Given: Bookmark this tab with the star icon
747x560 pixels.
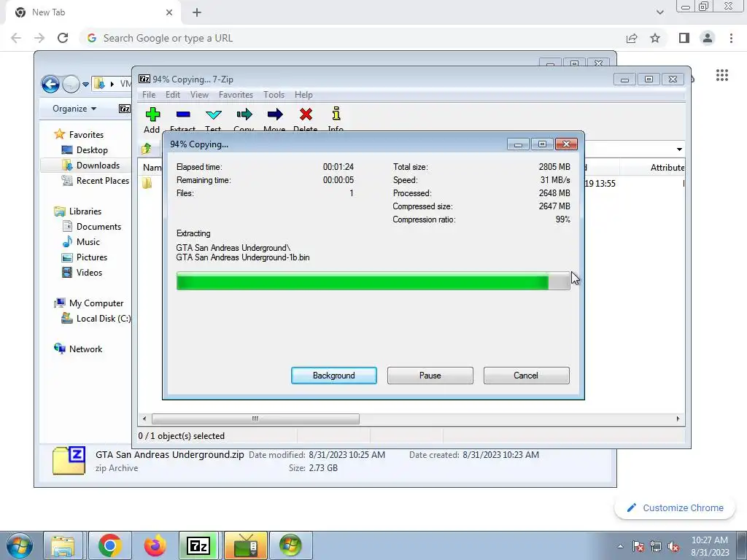Looking at the screenshot, I should (x=655, y=38).
